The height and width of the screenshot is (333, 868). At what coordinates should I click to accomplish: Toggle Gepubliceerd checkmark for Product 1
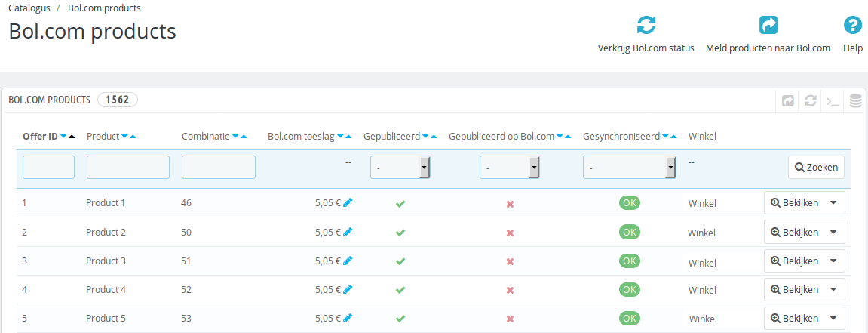point(400,203)
